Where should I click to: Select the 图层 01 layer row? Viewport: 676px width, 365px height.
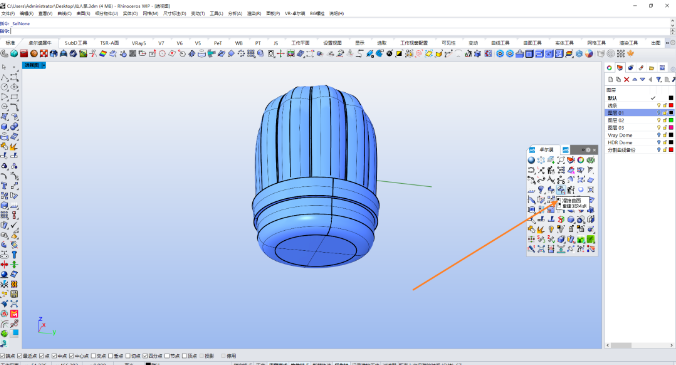[640, 113]
